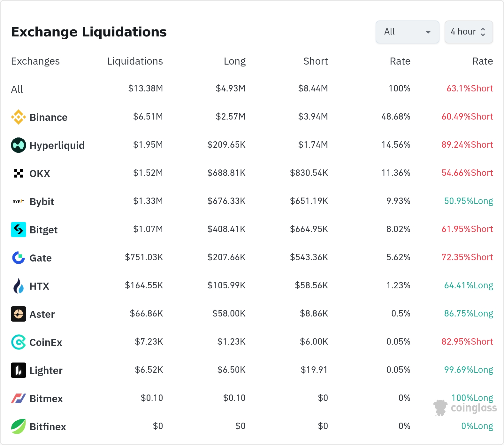Sort by the Long column header
Viewport: 504px width, 445px height.
point(234,61)
